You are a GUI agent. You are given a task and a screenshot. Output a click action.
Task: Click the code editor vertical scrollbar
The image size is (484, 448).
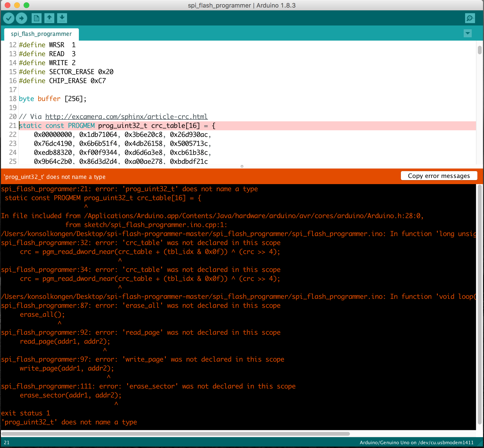click(x=480, y=50)
